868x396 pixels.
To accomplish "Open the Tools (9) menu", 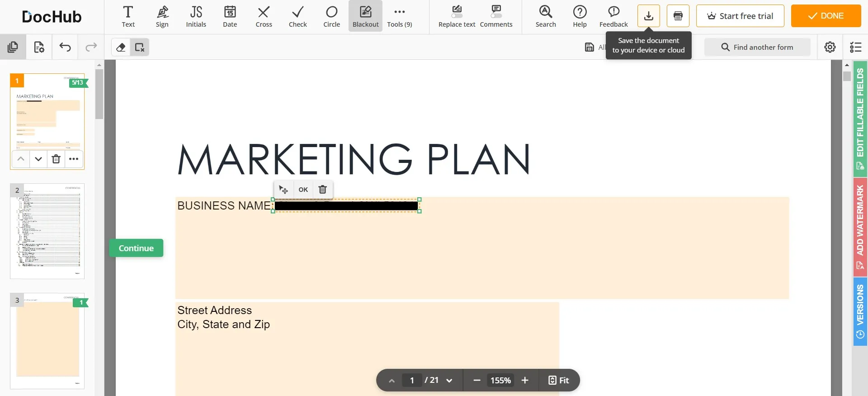I will pyautogui.click(x=399, y=16).
